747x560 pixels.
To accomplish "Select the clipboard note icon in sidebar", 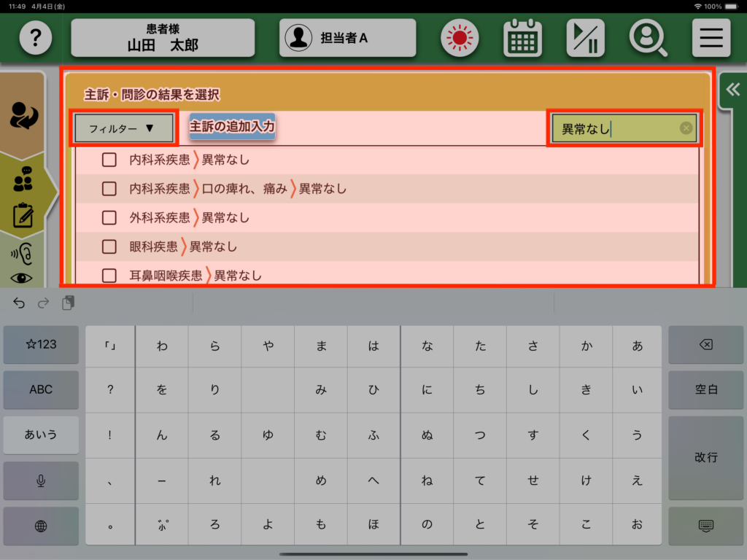I will pos(23,216).
